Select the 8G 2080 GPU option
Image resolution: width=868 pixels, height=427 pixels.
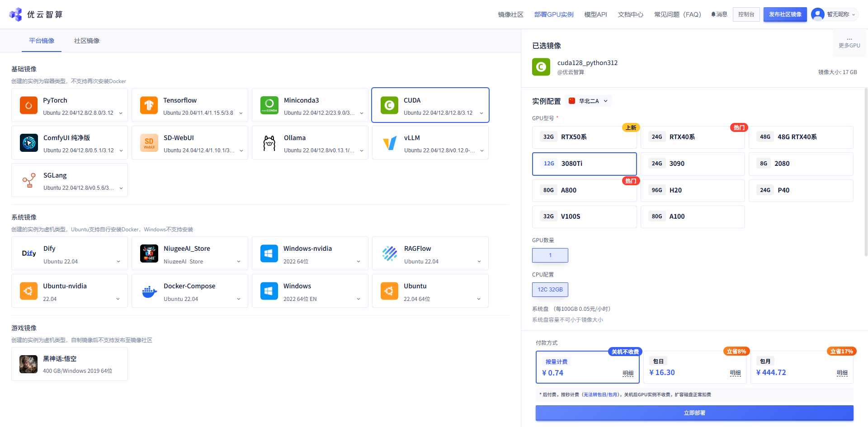click(801, 164)
